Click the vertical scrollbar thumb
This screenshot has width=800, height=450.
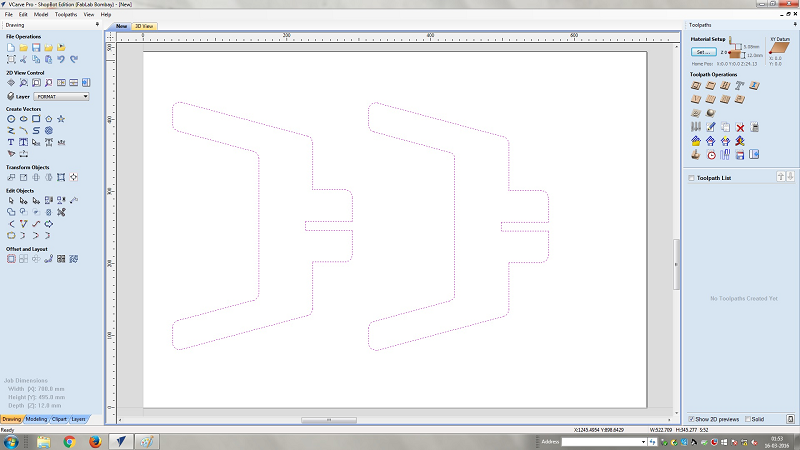(x=677, y=264)
